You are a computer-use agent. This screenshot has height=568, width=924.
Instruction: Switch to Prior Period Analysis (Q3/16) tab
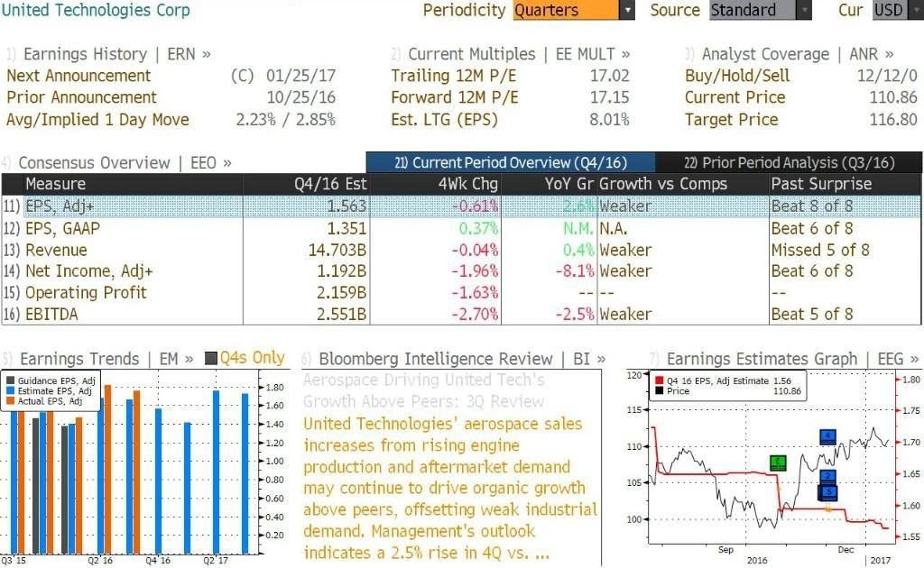coord(789,162)
